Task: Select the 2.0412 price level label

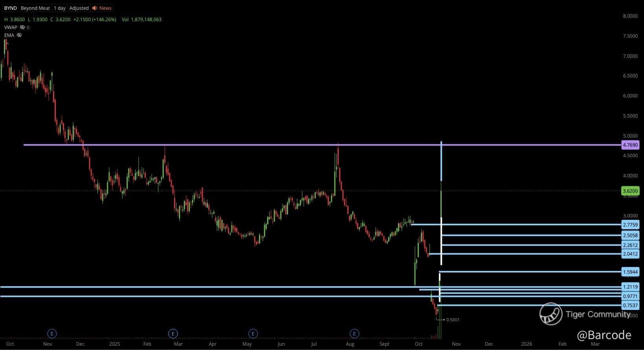Action: click(x=630, y=254)
